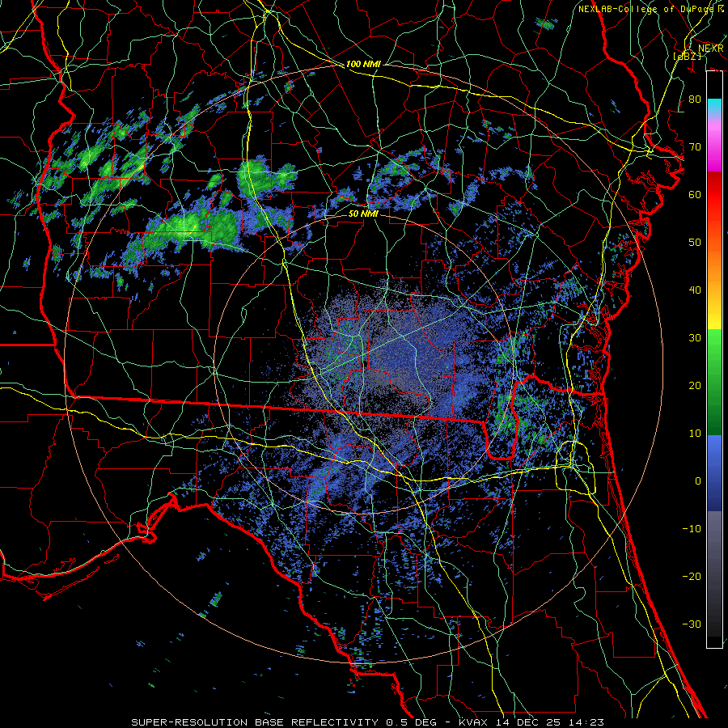This screenshot has width=728, height=728.
Task: Click the 0 value on dBZ scale
Action: click(698, 480)
